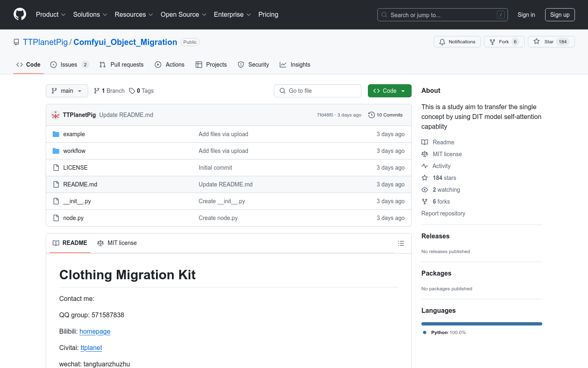
Task: View the 10 Commits history
Action: point(385,115)
